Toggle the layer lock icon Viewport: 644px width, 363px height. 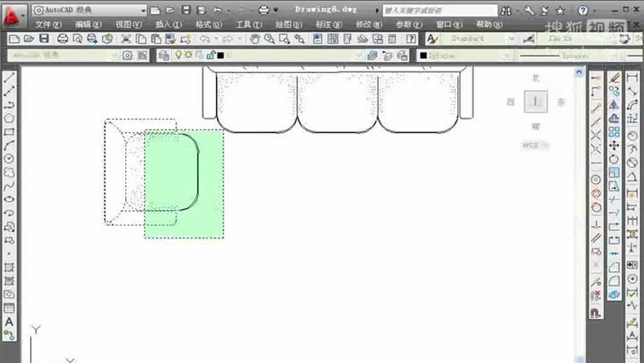click(x=211, y=55)
